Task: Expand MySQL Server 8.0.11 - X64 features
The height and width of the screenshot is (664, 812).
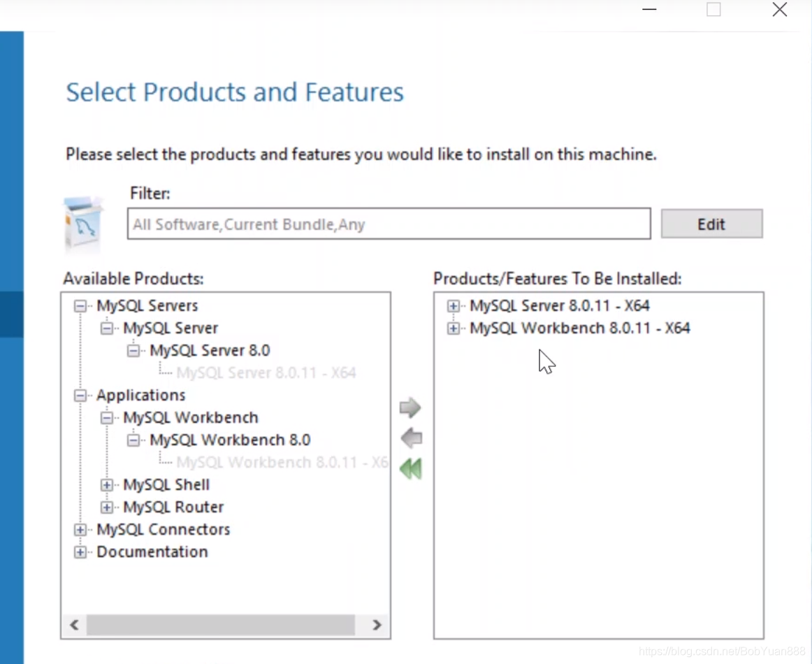Action: coord(453,306)
